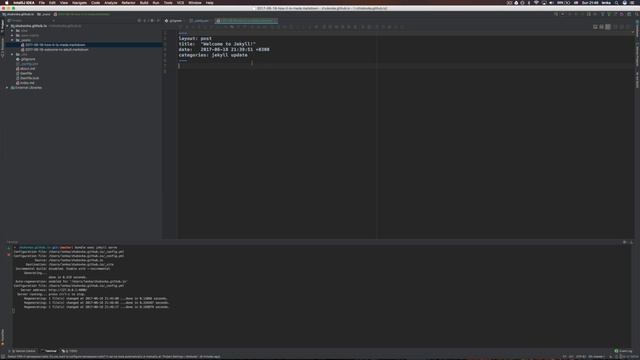This screenshot has width=640, height=360.
Task: Open Version Control bottom tab
Action: (x=24, y=351)
